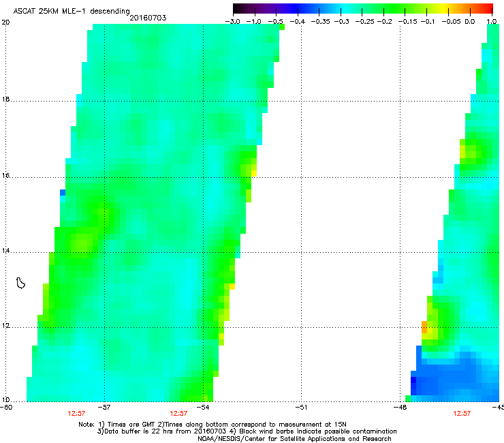The width and height of the screenshot is (504, 443).
Task: Click the -0.2 color scale label
Action: 384,22
